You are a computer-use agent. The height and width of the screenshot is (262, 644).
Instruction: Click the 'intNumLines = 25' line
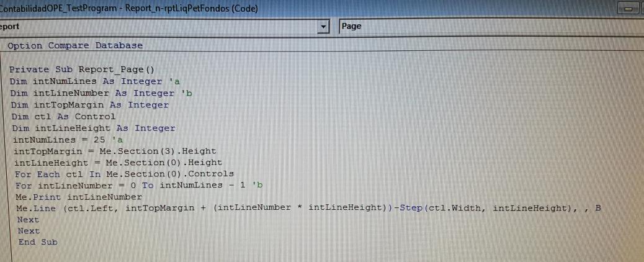coord(68,140)
